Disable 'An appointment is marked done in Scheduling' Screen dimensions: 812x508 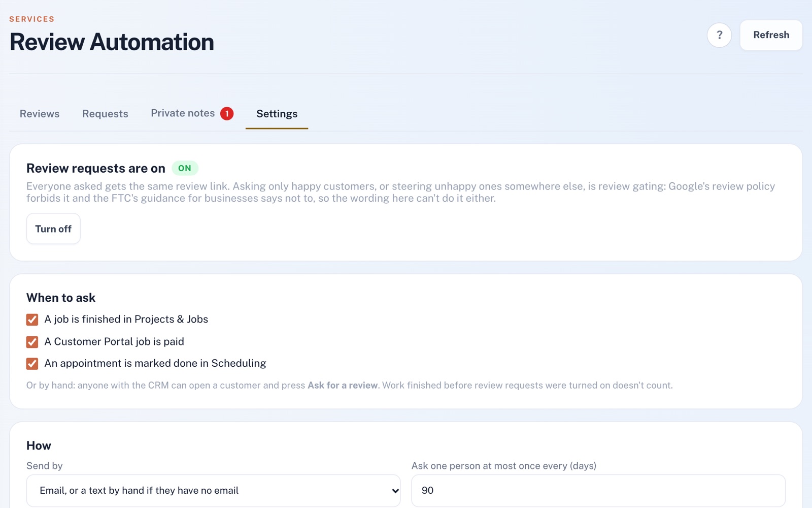pyautogui.click(x=32, y=364)
